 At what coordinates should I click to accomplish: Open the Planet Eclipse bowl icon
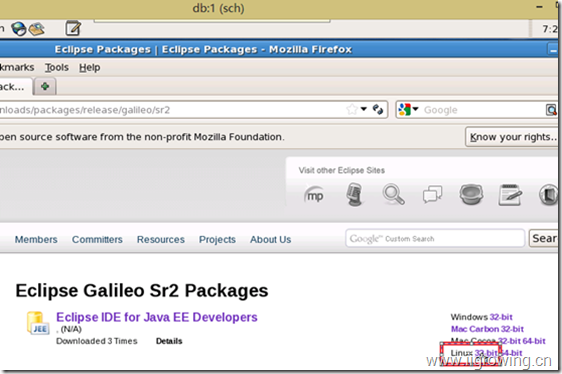click(471, 194)
